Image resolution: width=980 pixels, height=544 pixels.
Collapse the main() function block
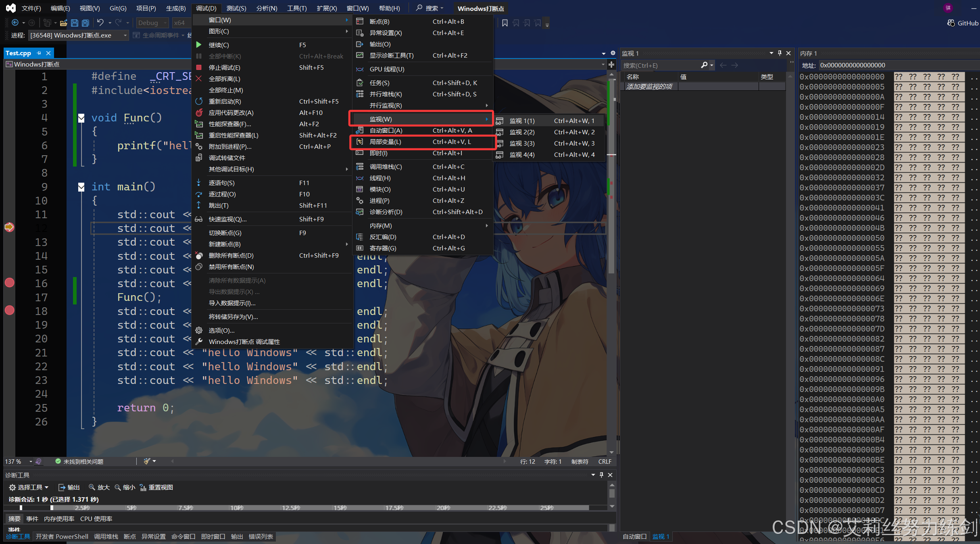pos(81,187)
